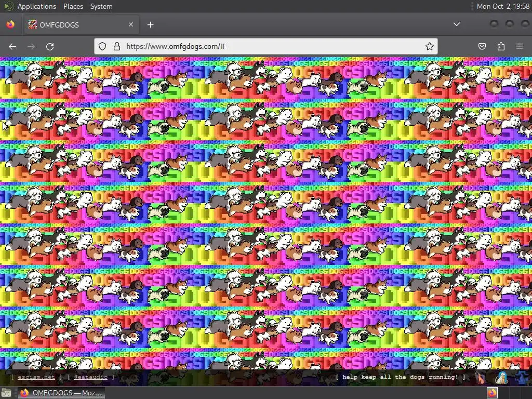Screen dimensions: 532x399
Task: Expand the list all tabs chevron
Action: [457, 24]
